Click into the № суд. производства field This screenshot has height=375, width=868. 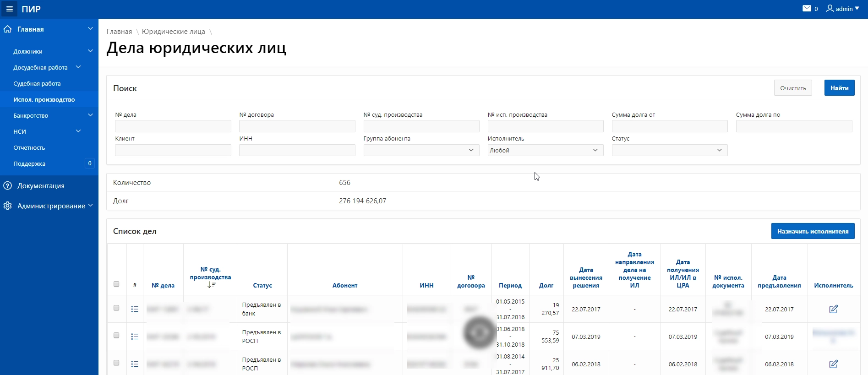pyautogui.click(x=421, y=126)
